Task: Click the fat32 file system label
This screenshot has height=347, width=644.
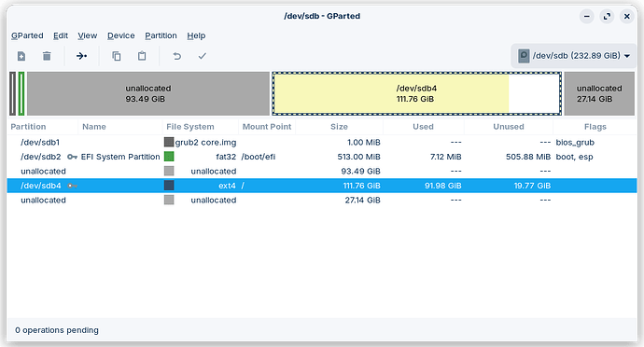Action: tap(226, 157)
